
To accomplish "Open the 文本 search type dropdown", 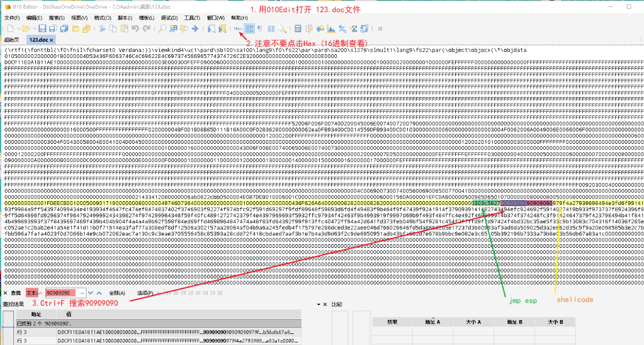I will point(34,293).
